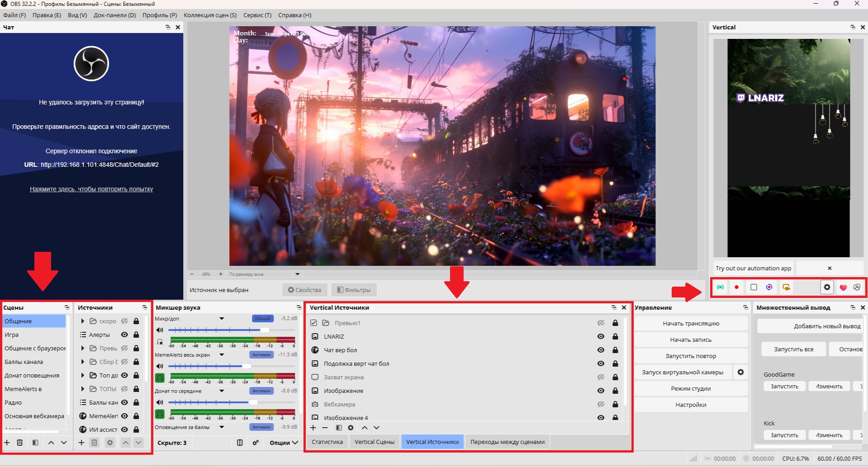Select the Игра scene
This screenshot has width=868, height=467.
click(34, 335)
